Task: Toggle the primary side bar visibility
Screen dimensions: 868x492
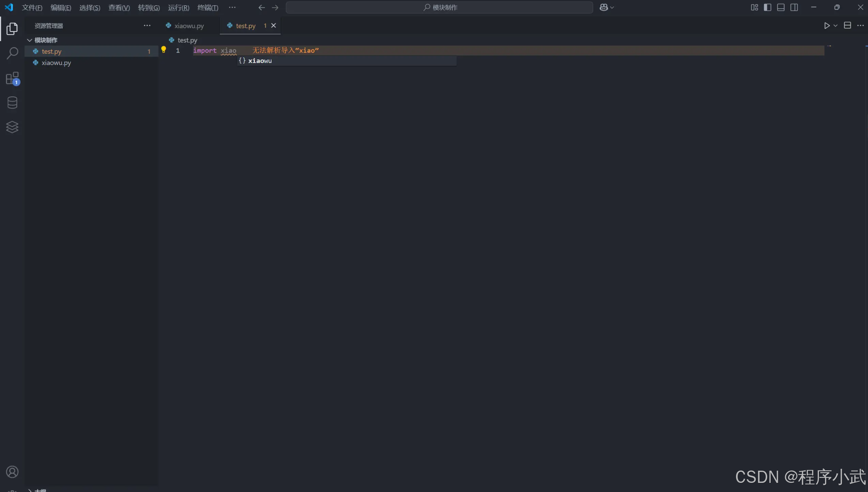Action: point(768,7)
